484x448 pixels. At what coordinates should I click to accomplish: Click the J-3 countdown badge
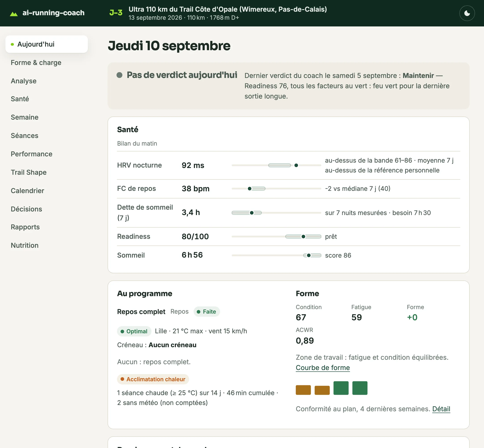coord(116,13)
